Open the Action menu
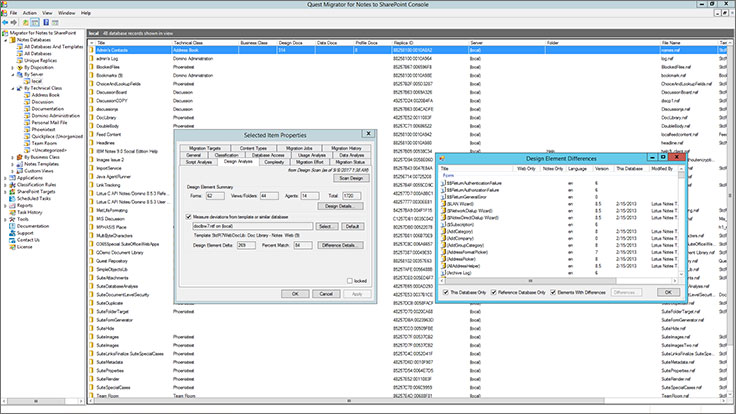736x414 pixels. [x=30, y=13]
